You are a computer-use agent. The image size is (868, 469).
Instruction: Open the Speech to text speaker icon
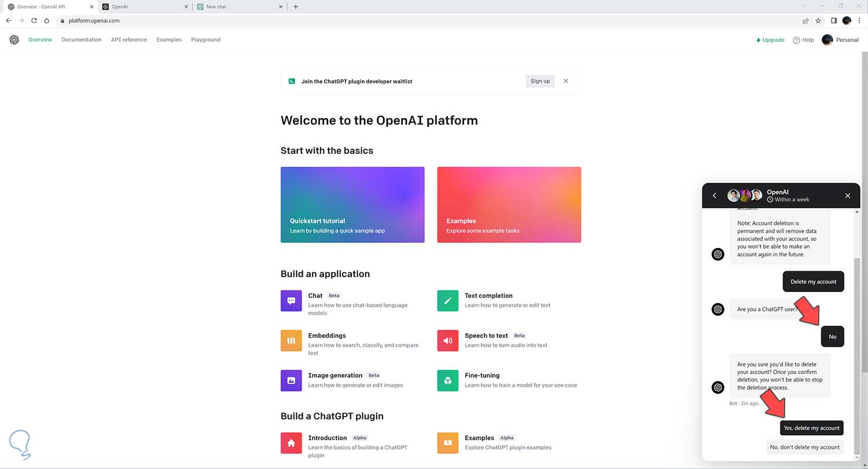[448, 341]
